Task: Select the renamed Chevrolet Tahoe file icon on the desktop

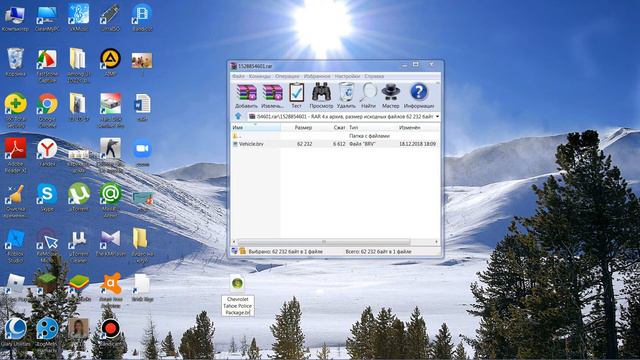Action: click(x=237, y=283)
